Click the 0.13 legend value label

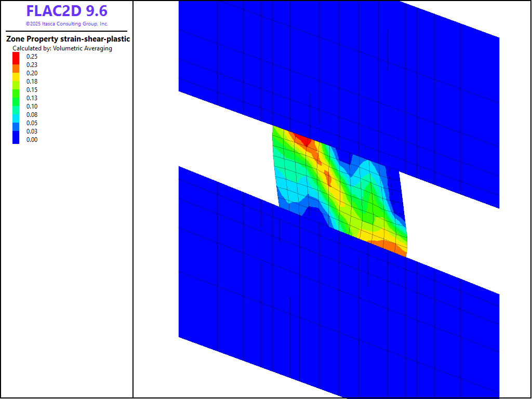pyautogui.click(x=32, y=98)
